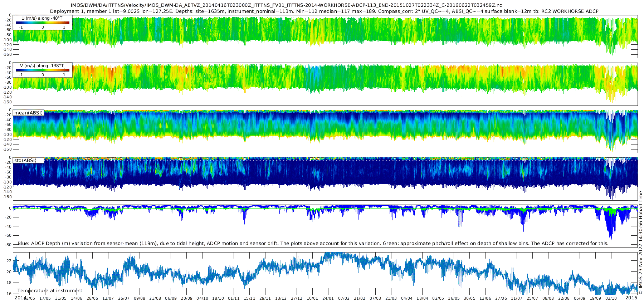Click the '03/10' date tick
The width and height of the screenshot is (644, 304).
[612, 299]
